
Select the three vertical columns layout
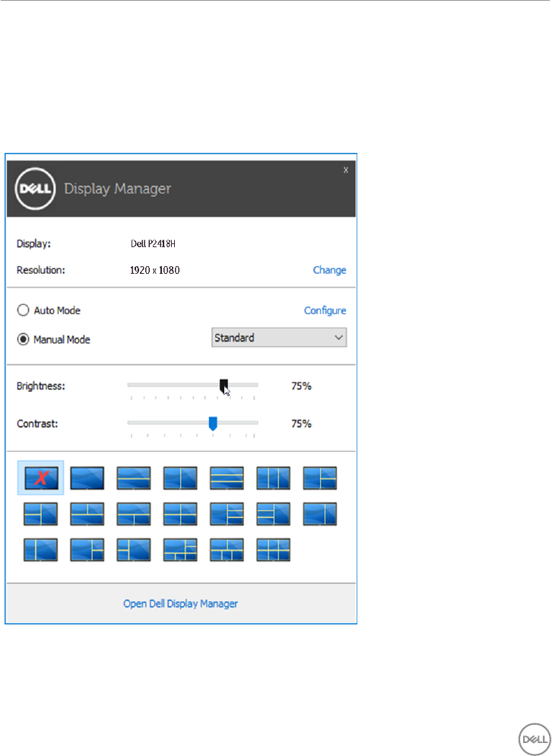coord(274,478)
